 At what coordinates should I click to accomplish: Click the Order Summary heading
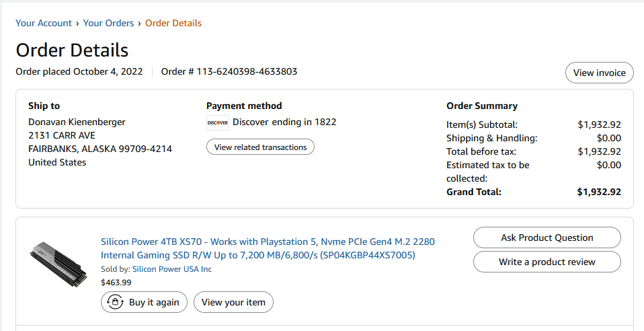pos(482,106)
